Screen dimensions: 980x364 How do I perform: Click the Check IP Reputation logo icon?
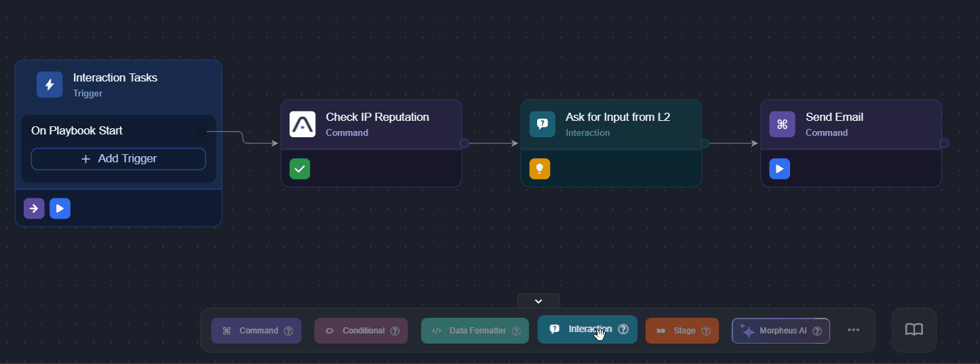(x=302, y=124)
